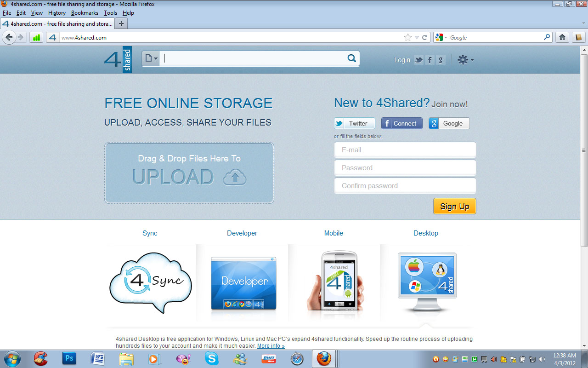Sign up using the Twitter button
This screenshot has height=368, width=588.
click(x=355, y=123)
